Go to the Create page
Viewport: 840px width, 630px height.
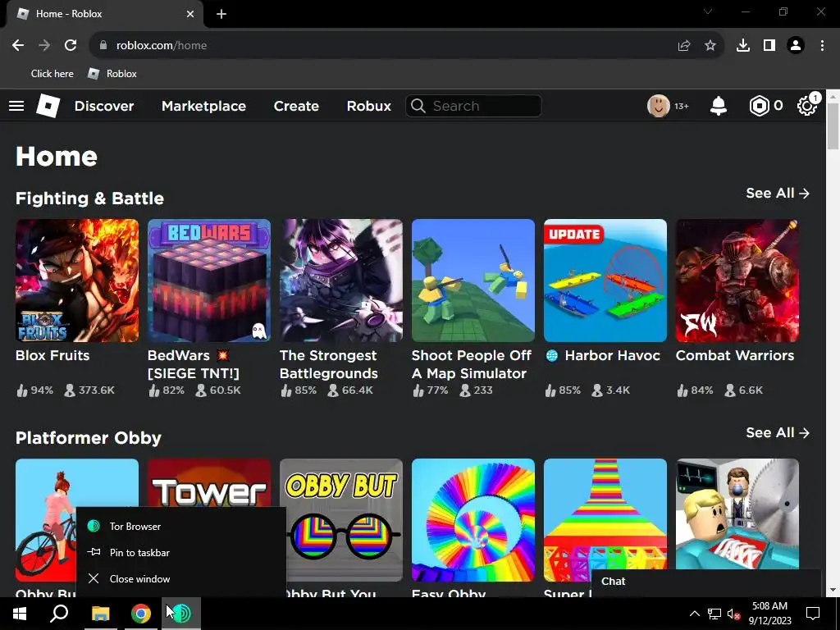point(296,106)
